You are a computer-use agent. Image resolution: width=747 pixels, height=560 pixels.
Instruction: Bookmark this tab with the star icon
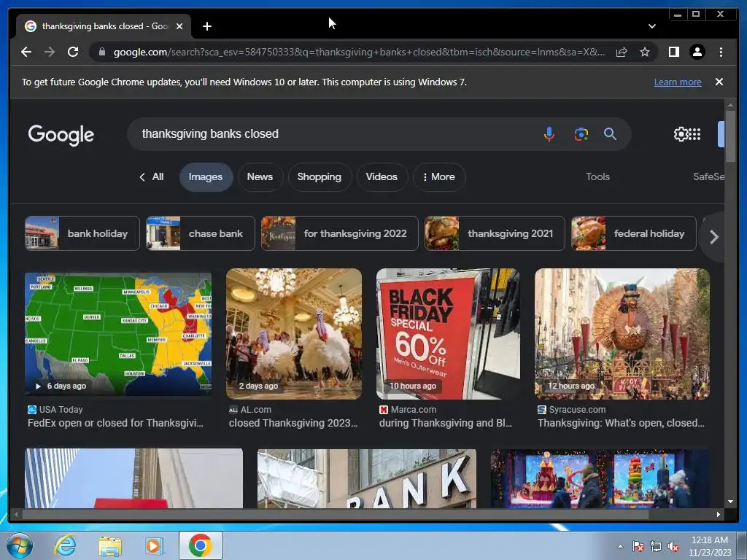645,52
